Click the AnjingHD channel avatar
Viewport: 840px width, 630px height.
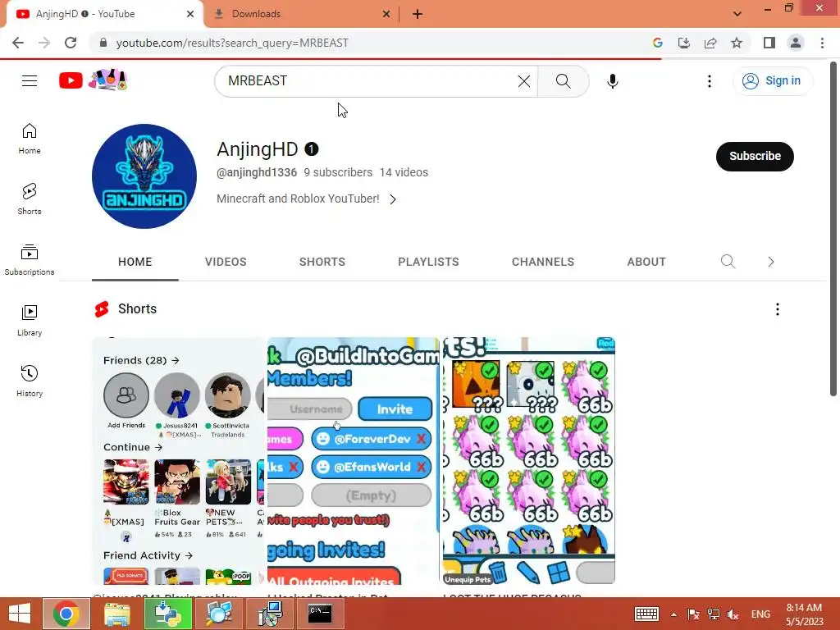[x=144, y=176]
